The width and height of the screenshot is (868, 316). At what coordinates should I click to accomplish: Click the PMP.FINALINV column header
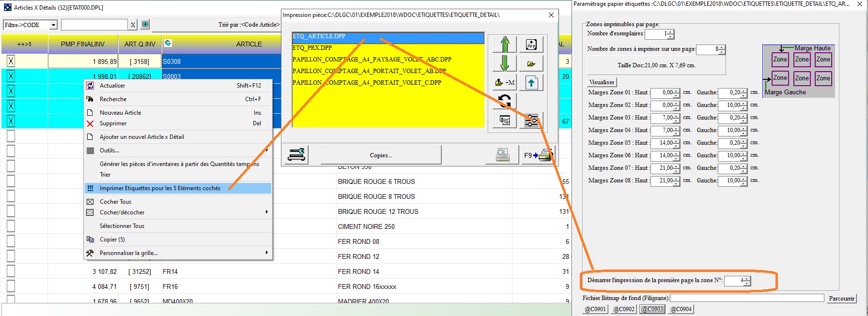pos(83,44)
